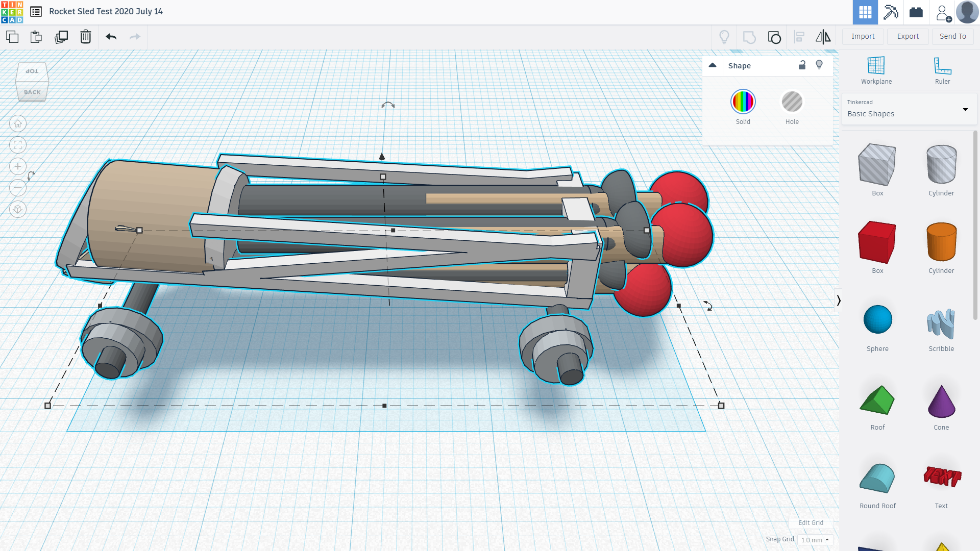Click the height lift cone handle

pyautogui.click(x=382, y=157)
